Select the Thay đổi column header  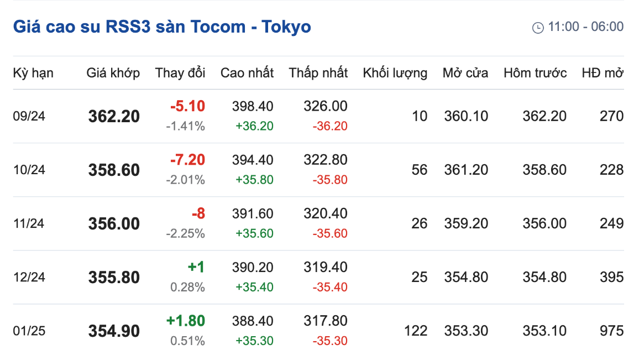click(x=180, y=73)
